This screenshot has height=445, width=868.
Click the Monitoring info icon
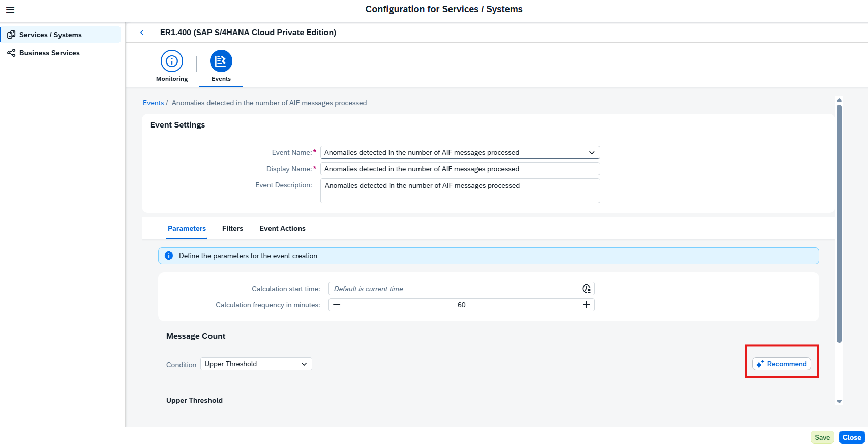coord(172,61)
